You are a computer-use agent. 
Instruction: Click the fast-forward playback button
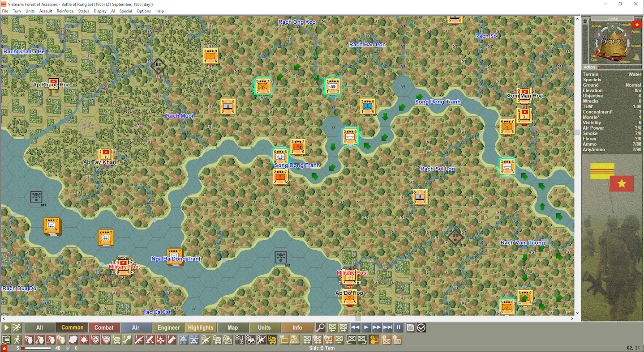click(x=377, y=327)
